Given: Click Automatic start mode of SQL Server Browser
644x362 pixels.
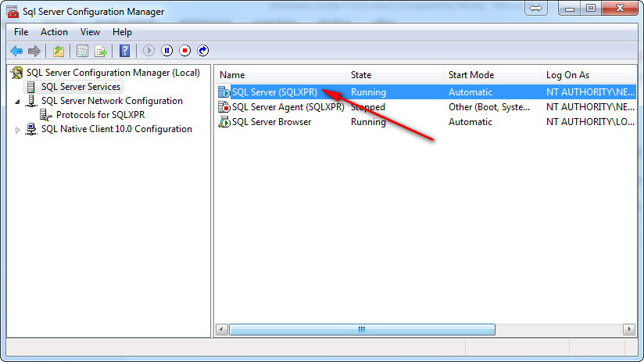Looking at the screenshot, I should 470,122.
